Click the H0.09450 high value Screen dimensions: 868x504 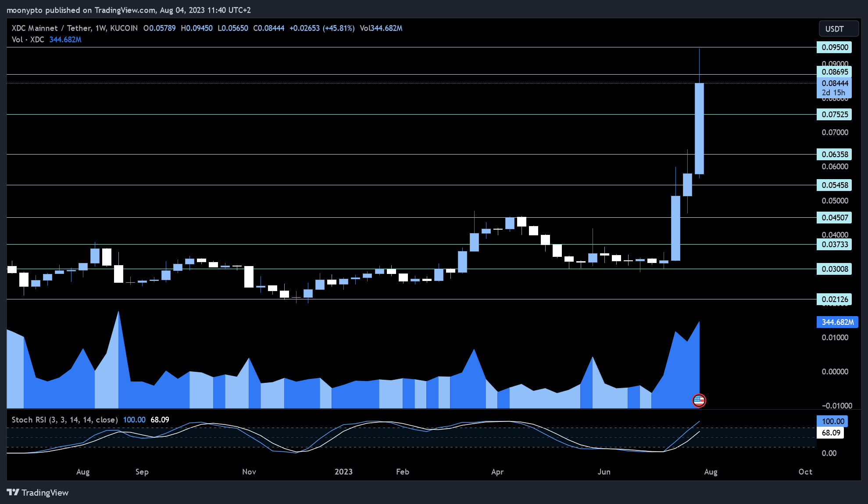point(196,28)
